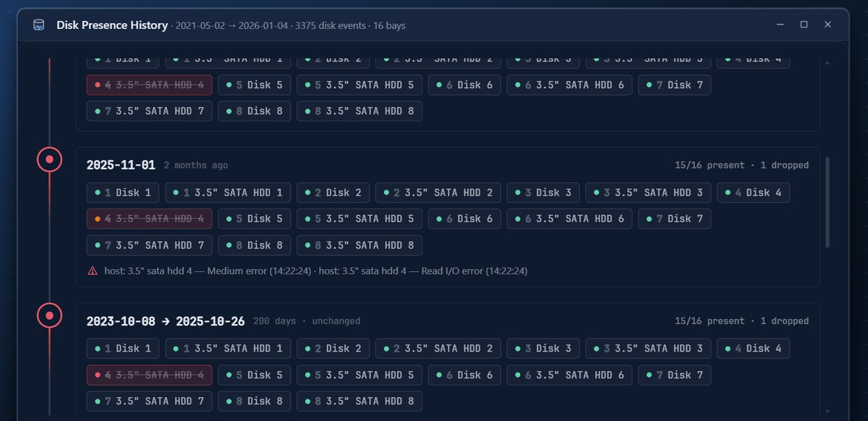868x421 pixels.
Task: Open dropped SATA HDD 4 with orange dot
Action: point(149,218)
